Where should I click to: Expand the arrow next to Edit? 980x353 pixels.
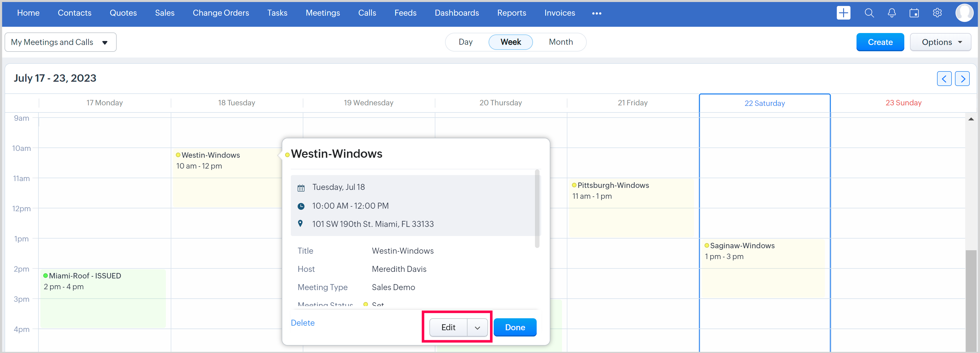[x=477, y=327]
